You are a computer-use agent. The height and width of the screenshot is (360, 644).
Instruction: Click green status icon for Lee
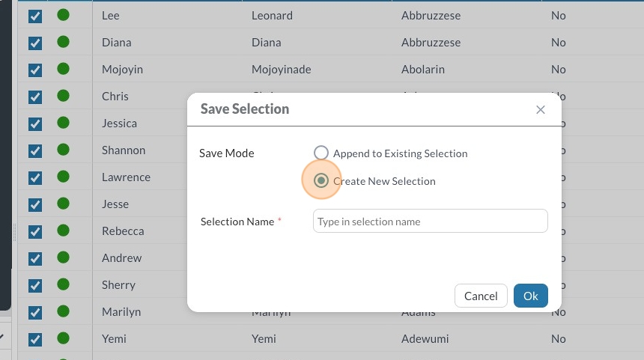coord(64,15)
